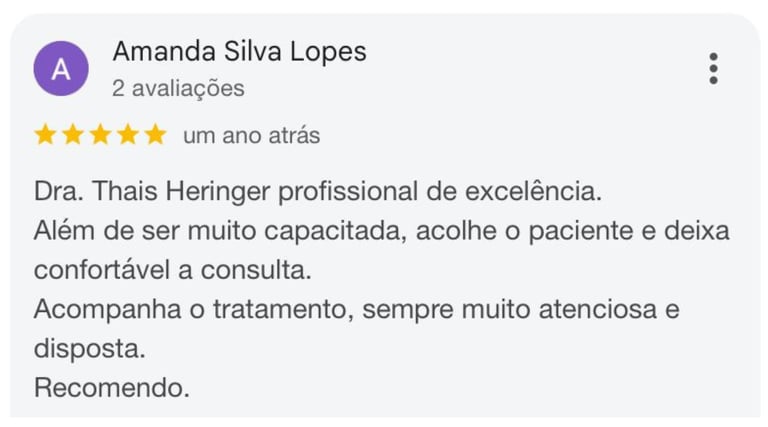Click the 'um ano atrás' timestamp
The image size is (768, 427).
coord(251,136)
